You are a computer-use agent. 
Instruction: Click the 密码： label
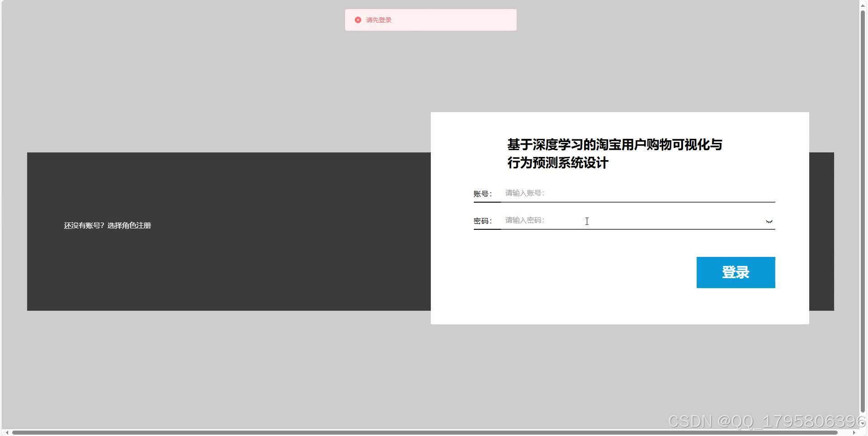click(x=483, y=221)
